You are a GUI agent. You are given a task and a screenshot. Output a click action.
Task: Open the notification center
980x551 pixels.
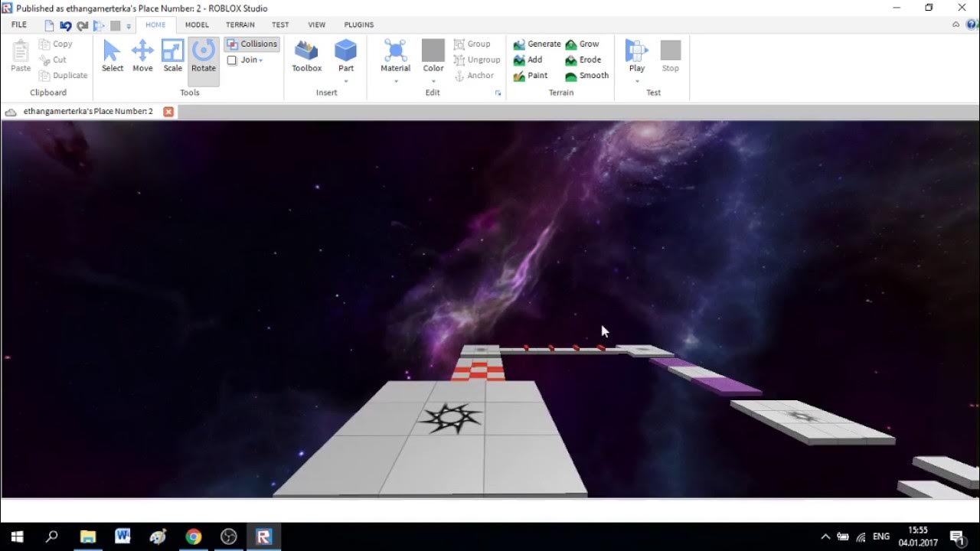coord(956,536)
